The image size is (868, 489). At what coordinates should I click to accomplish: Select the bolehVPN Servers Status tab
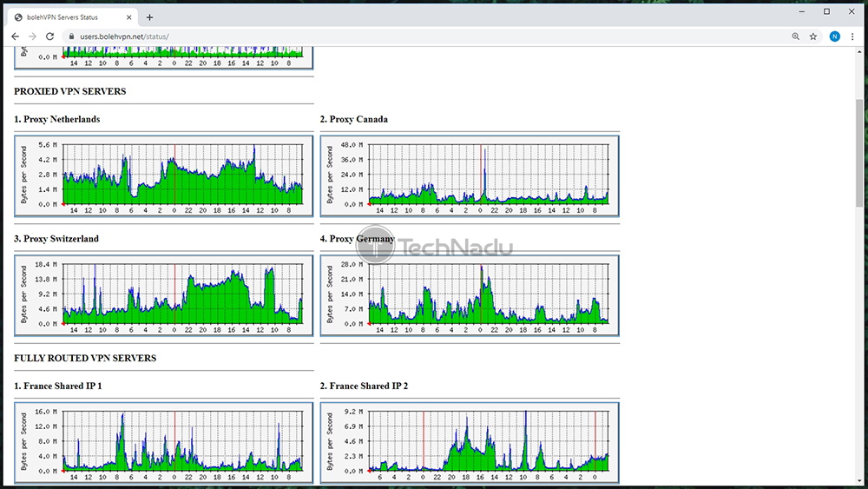[x=72, y=17]
